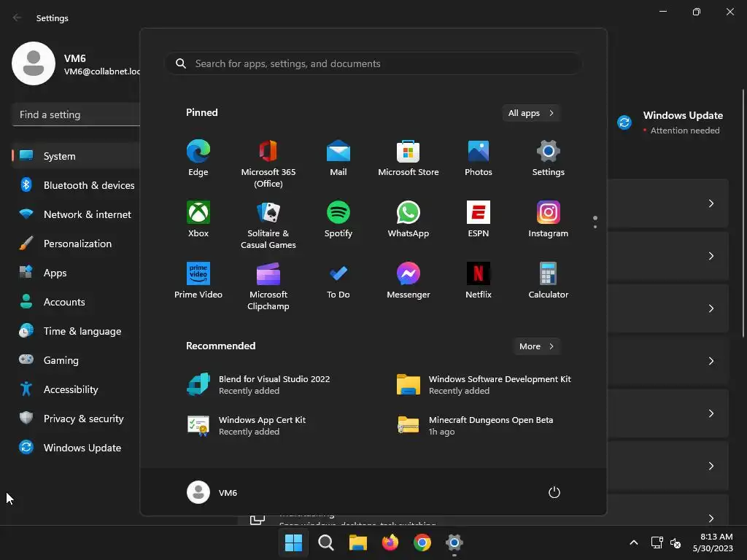Open File Explorer from the taskbar
Viewport: 747px width, 560px height.
[x=357, y=542]
